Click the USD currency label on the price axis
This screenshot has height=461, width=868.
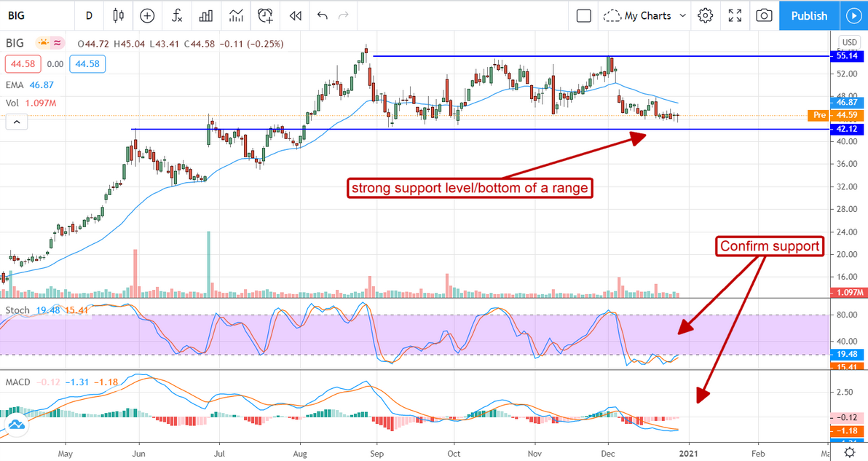(x=849, y=42)
